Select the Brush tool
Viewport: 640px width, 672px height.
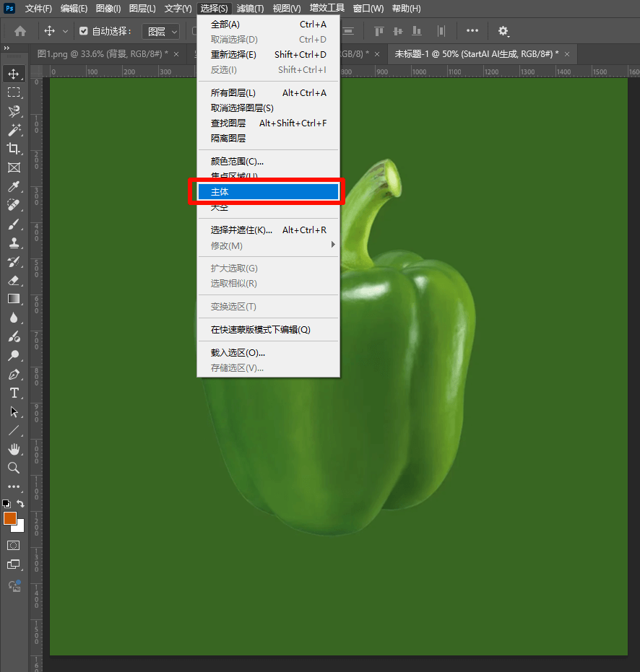pyautogui.click(x=14, y=224)
